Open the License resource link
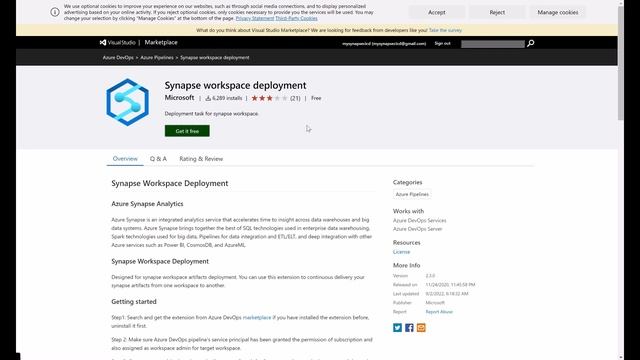The image size is (640, 360). 401,252
